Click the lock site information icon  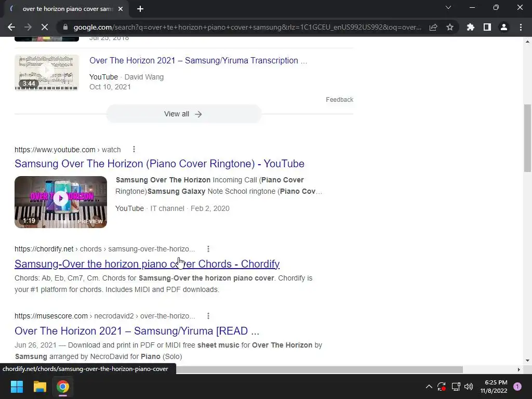[65, 27]
